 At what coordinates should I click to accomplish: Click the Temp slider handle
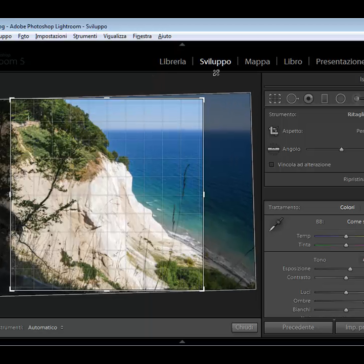[x=346, y=236]
